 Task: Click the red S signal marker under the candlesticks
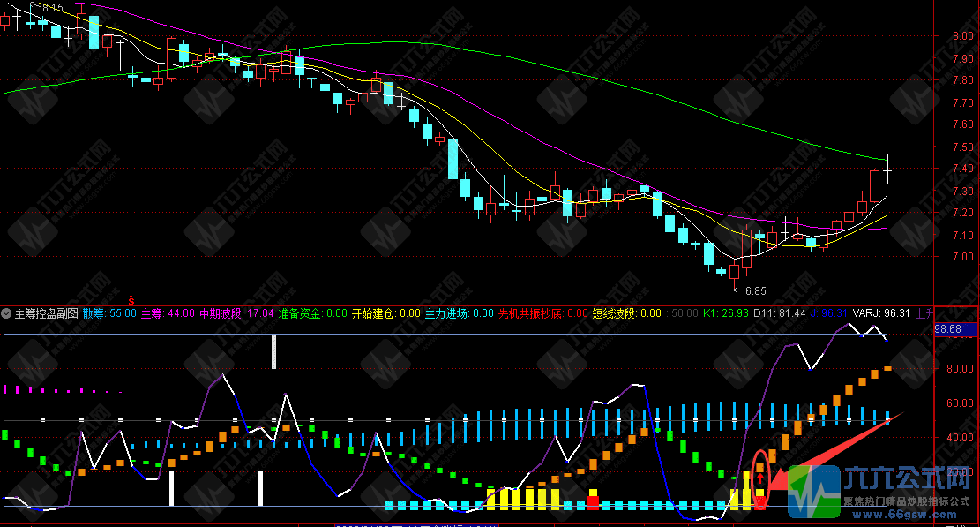(131, 299)
